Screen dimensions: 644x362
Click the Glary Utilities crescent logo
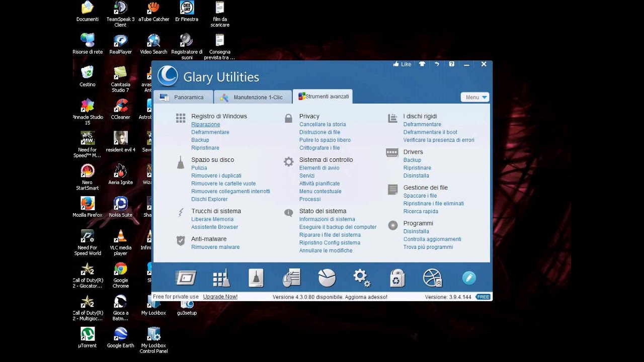click(168, 76)
